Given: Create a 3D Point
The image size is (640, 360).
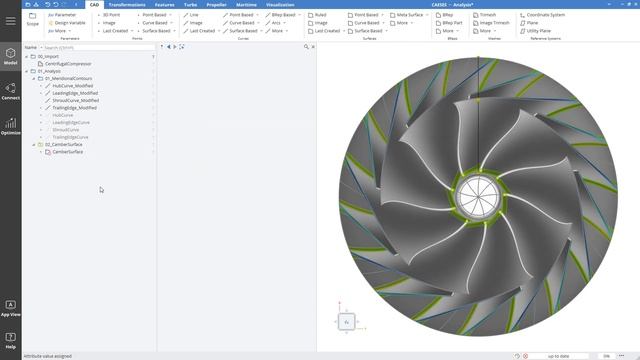Looking at the screenshot, I should [109, 15].
